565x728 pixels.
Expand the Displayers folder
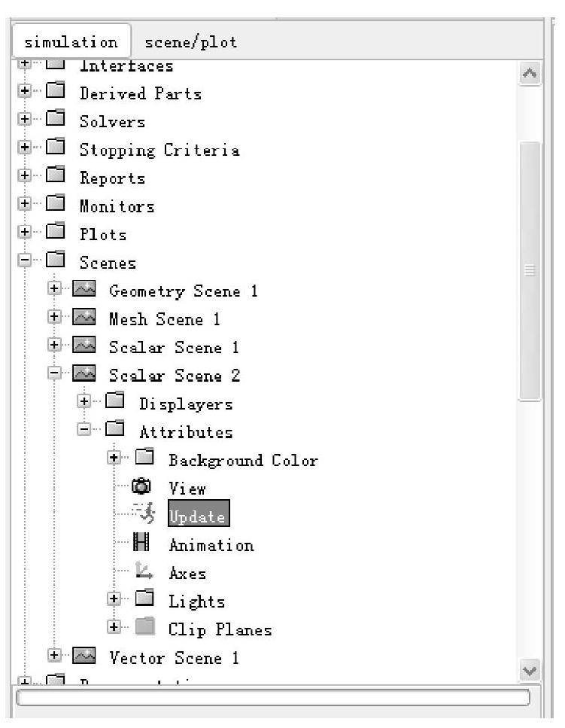pyautogui.click(x=84, y=401)
